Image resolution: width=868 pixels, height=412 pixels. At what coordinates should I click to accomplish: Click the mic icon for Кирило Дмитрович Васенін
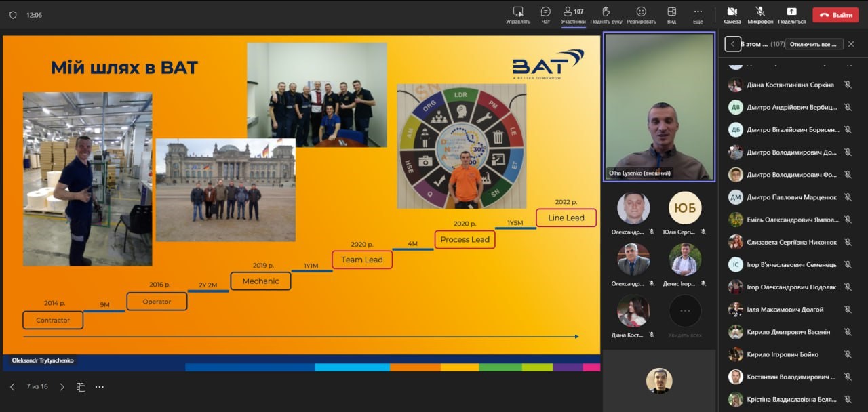click(x=848, y=332)
